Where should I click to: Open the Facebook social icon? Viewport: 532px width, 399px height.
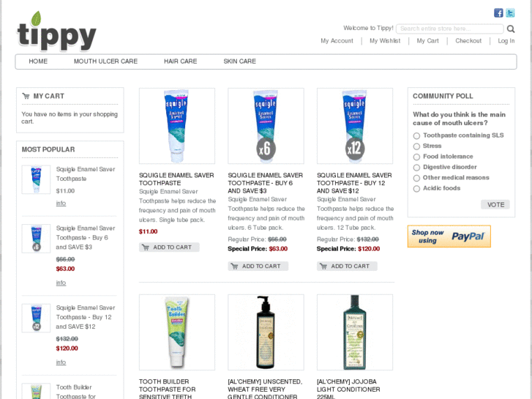tap(498, 13)
